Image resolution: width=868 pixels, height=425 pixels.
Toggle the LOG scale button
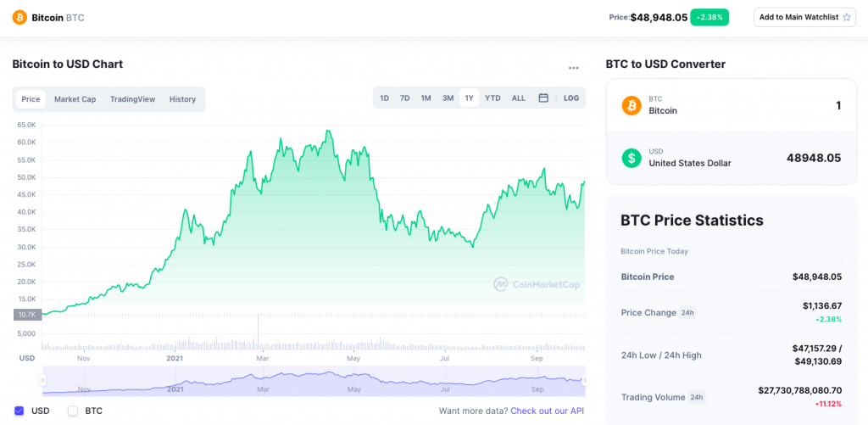pyautogui.click(x=571, y=98)
